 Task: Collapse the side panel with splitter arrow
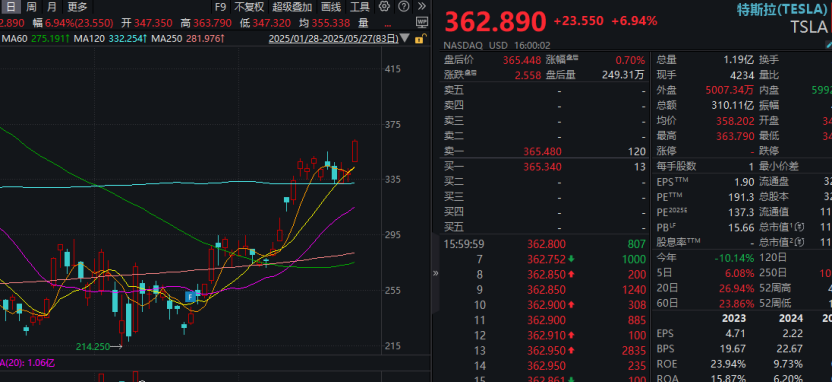pos(436,273)
